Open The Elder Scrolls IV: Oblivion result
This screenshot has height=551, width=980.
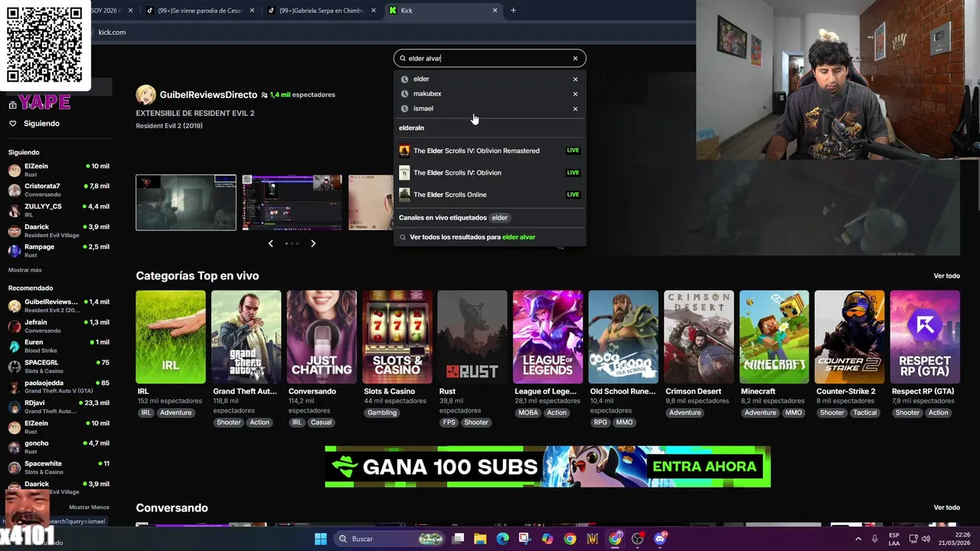click(x=490, y=172)
